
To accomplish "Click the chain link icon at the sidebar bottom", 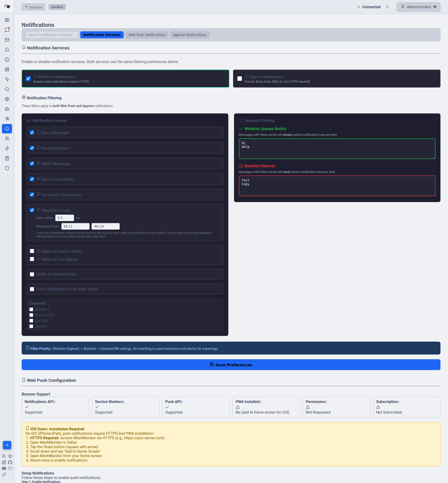I will click(4, 475).
